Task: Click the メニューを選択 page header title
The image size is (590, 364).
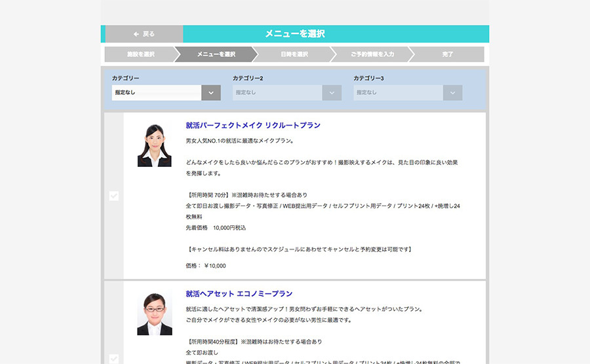Action: coord(295,34)
